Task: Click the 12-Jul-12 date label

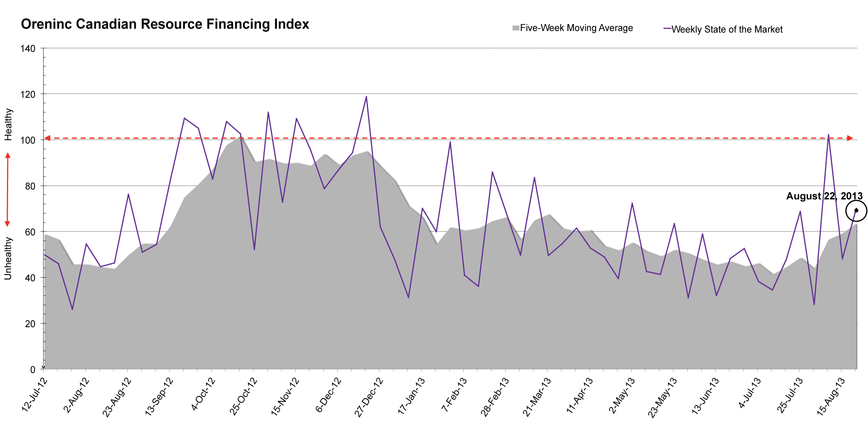Action: 34,395
